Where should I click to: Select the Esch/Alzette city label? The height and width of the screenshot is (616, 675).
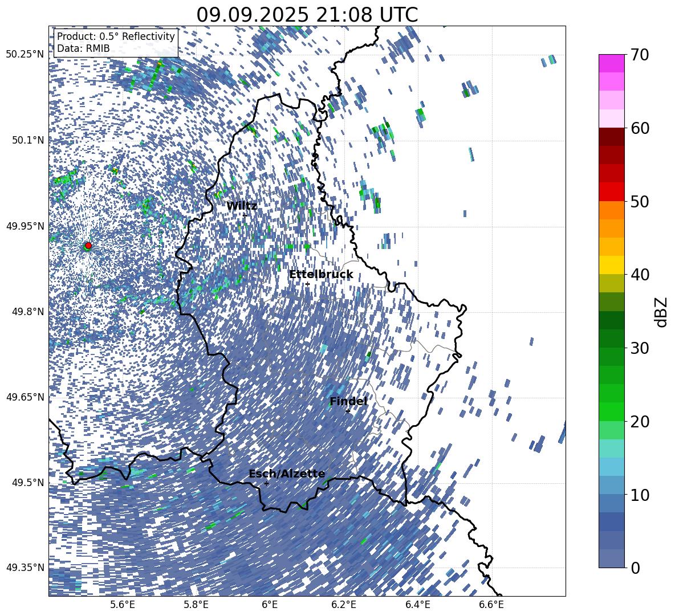tap(287, 474)
